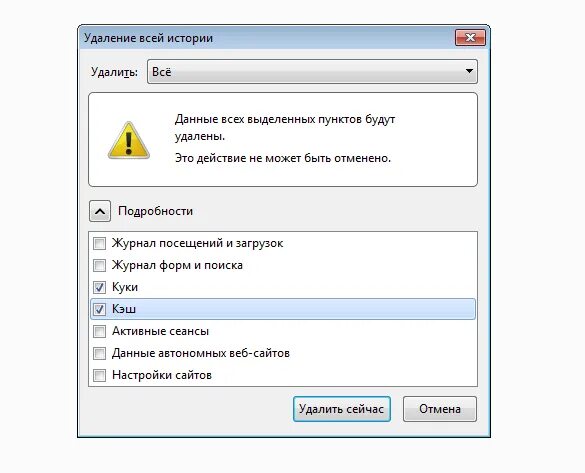Close the 'Удаление всей истории' dialog

pos(470,38)
